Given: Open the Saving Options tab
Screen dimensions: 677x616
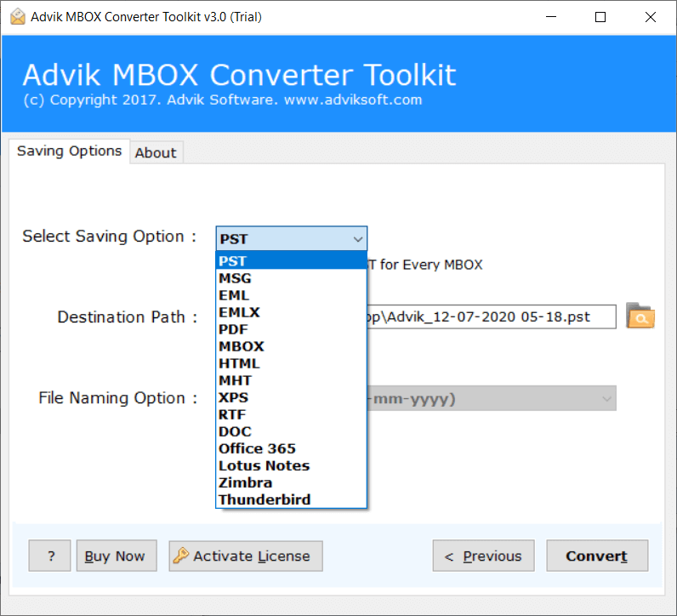Looking at the screenshot, I should pos(69,151).
